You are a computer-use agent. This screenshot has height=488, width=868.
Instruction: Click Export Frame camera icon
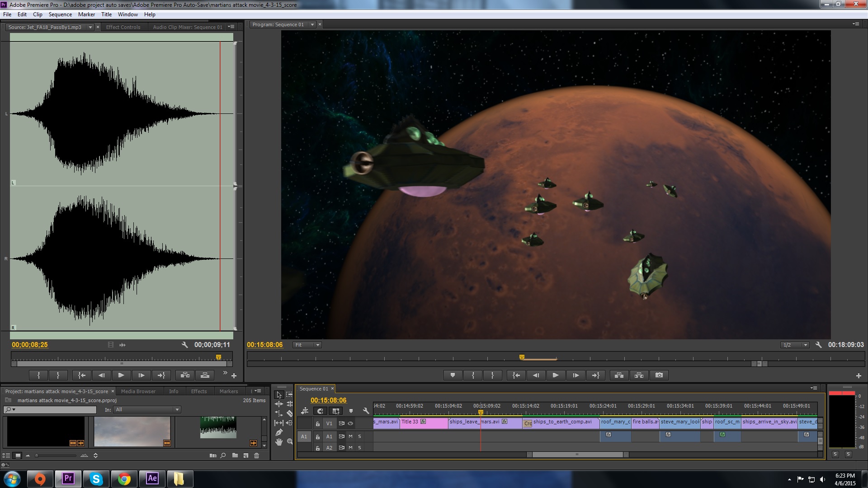tap(659, 375)
